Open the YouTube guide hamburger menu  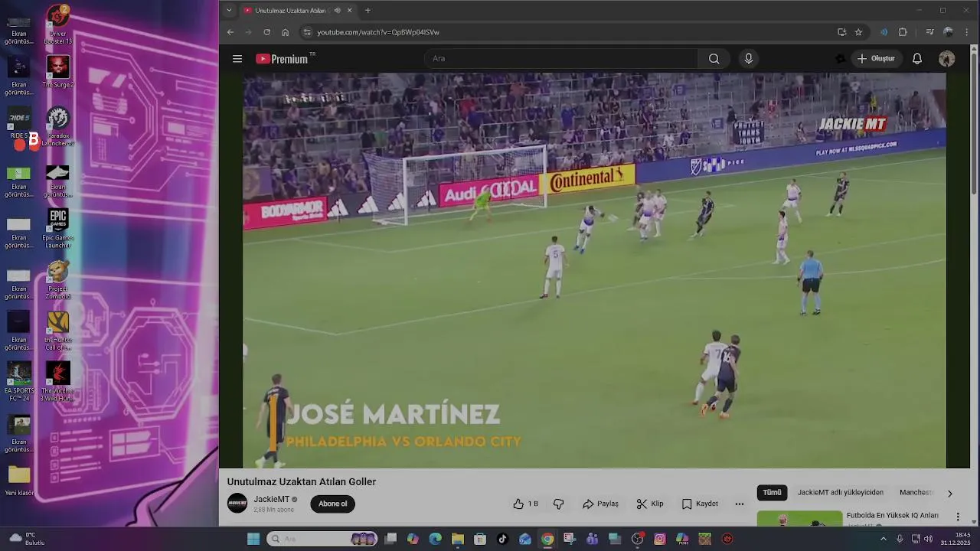point(237,59)
